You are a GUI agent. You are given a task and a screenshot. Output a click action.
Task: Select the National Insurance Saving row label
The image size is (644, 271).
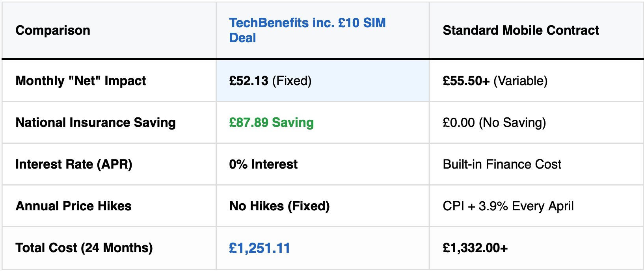pyautogui.click(x=96, y=123)
